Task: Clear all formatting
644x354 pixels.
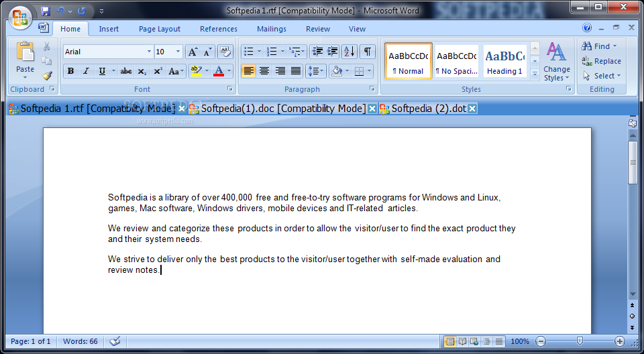Action: tap(225, 52)
